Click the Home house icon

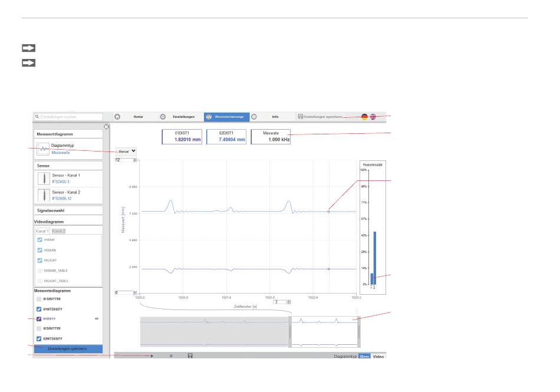tap(117, 117)
